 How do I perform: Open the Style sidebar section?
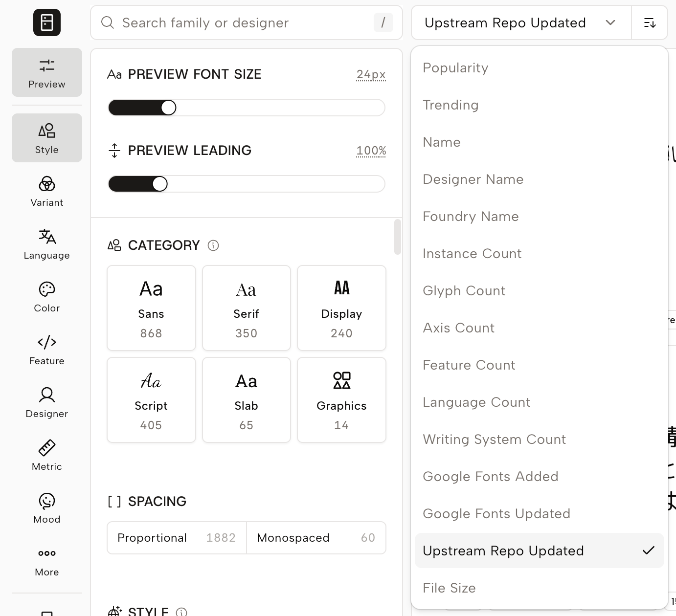pos(47,138)
